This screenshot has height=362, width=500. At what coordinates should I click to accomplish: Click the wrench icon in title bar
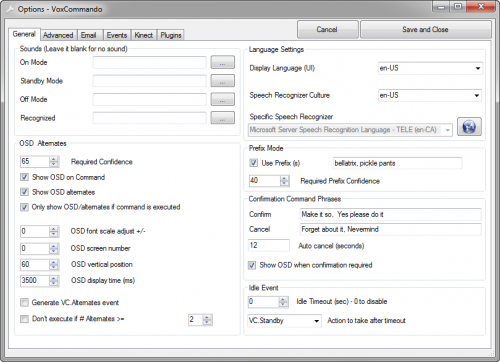click(10, 9)
